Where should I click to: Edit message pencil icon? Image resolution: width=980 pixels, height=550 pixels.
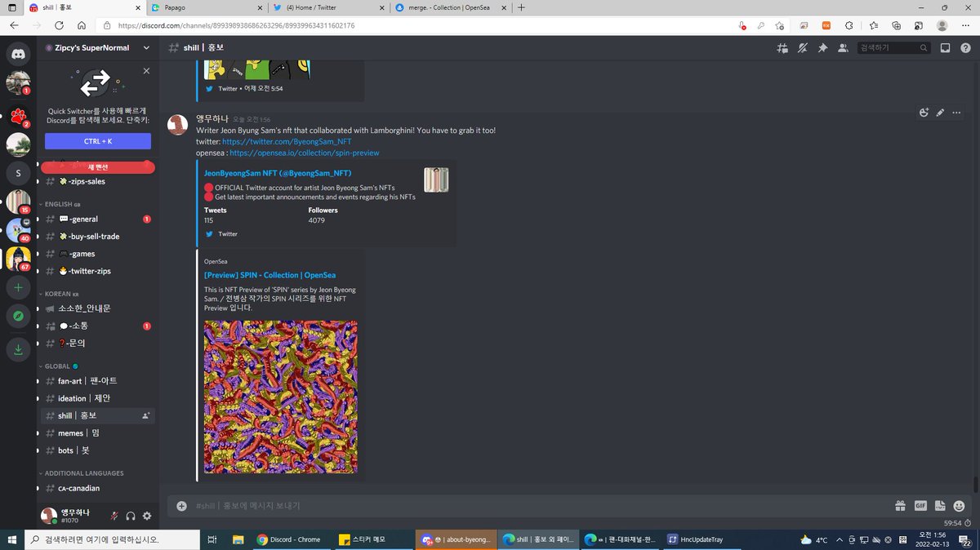[941, 113]
